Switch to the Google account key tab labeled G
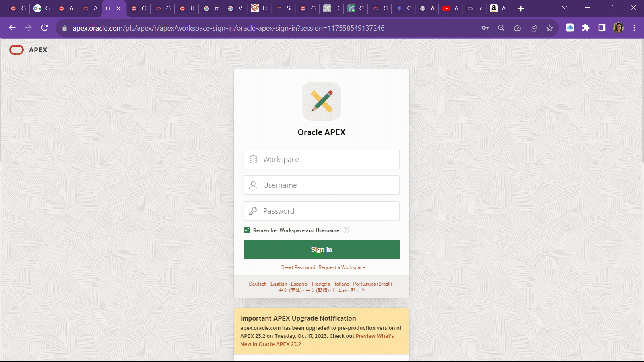 click(x=41, y=8)
